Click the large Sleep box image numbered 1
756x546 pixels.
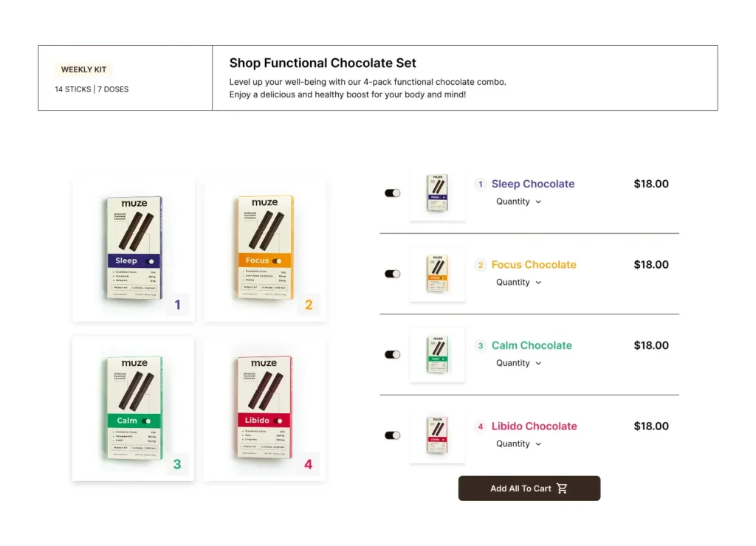pos(134,249)
